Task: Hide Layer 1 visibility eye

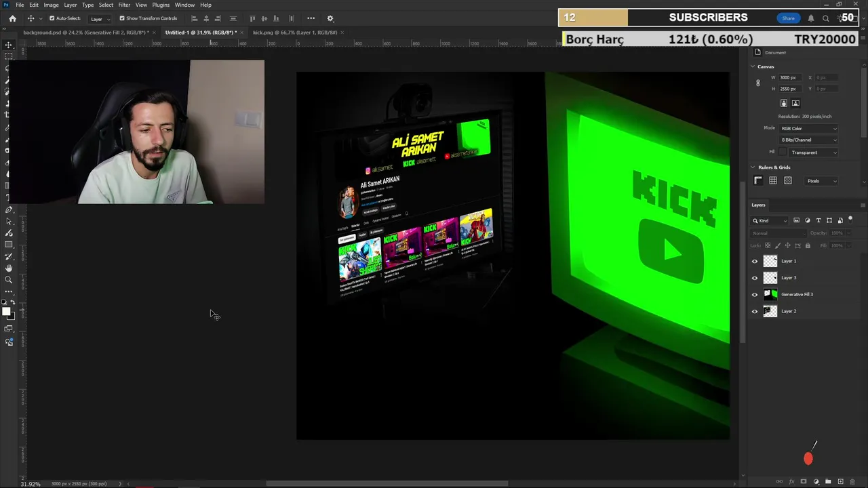Action: click(755, 261)
